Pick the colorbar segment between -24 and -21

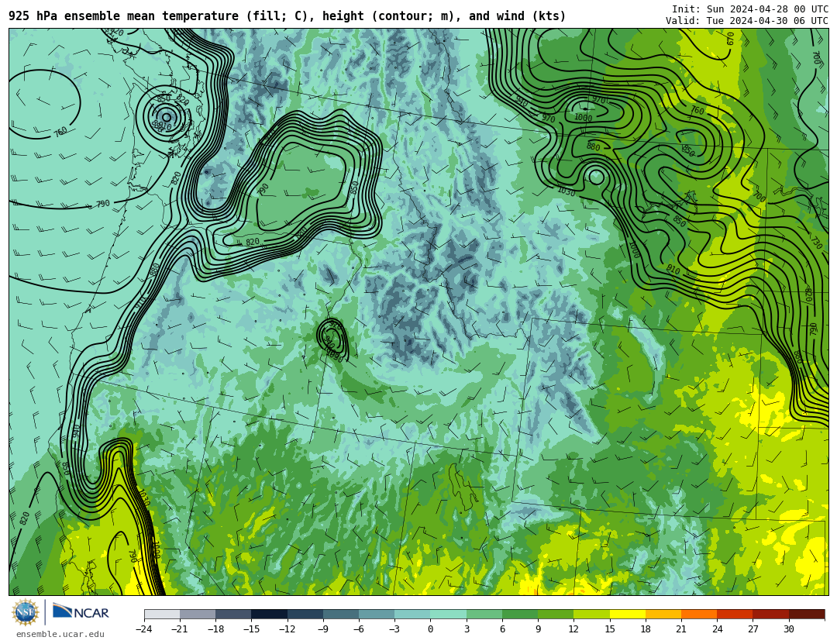pyautogui.click(x=162, y=614)
